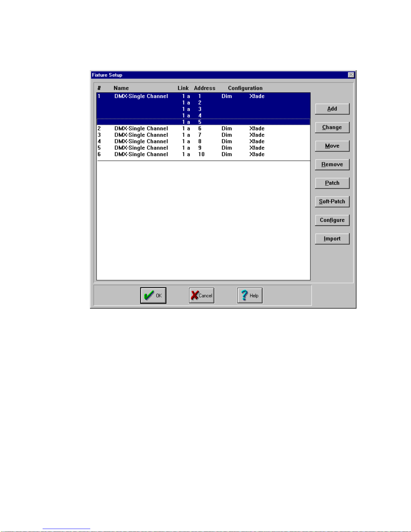Select fixture 2 at address 6
The height and width of the screenshot is (532, 411).
(203, 129)
